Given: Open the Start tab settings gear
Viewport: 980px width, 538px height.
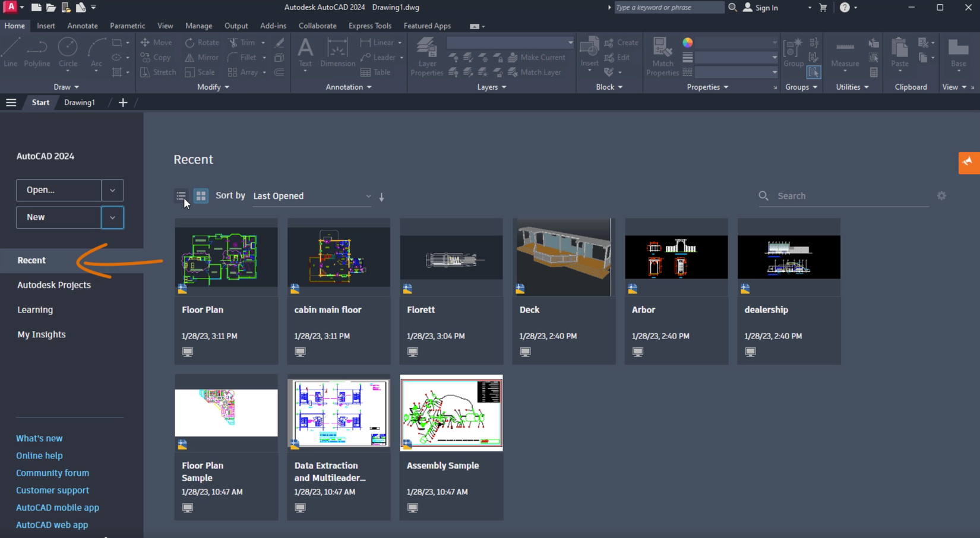Looking at the screenshot, I should click(x=941, y=195).
